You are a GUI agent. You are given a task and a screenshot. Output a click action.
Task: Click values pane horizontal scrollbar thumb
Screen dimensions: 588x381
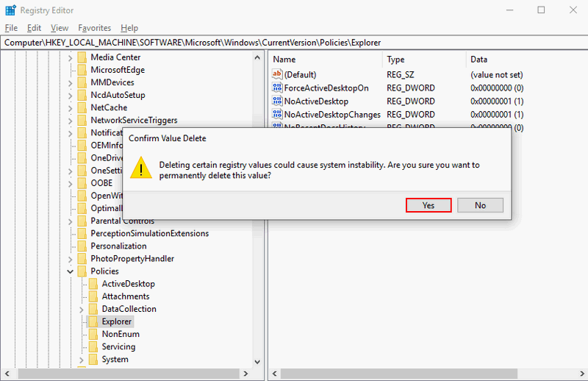pos(399,374)
